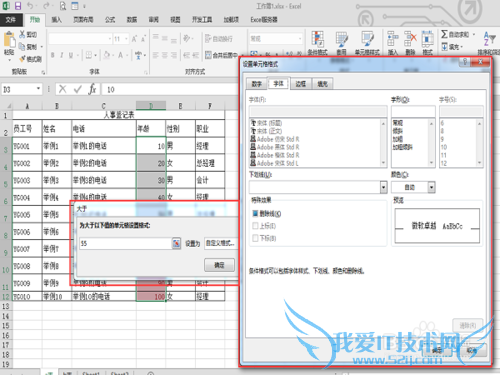
Task: Click OK (确定) in the Greater Than dialog
Action: tap(219, 265)
